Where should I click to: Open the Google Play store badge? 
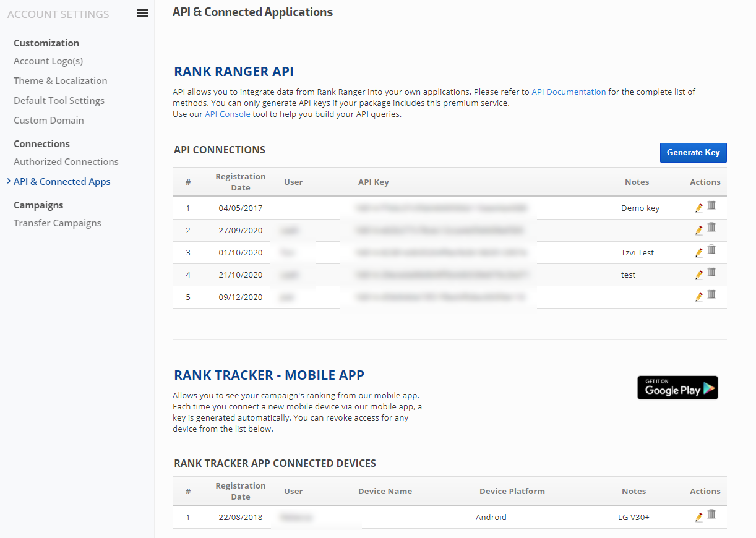[x=677, y=388]
